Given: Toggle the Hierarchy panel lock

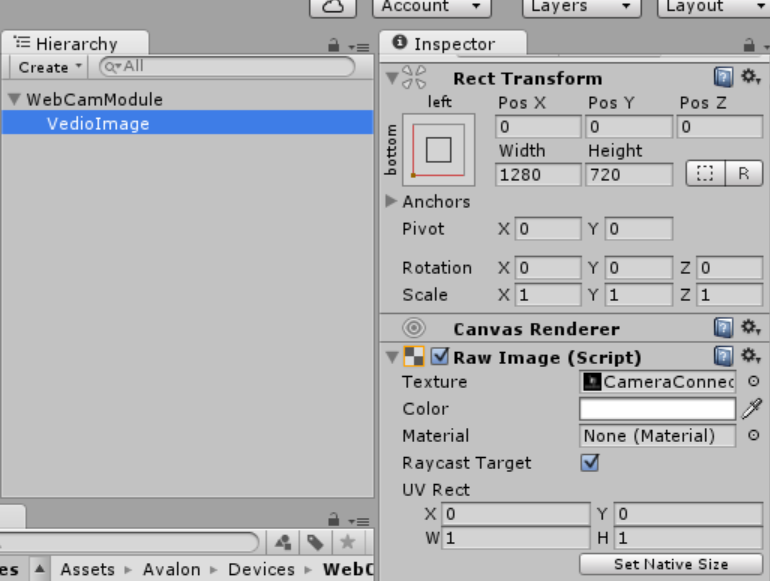Looking at the screenshot, I should (x=333, y=46).
